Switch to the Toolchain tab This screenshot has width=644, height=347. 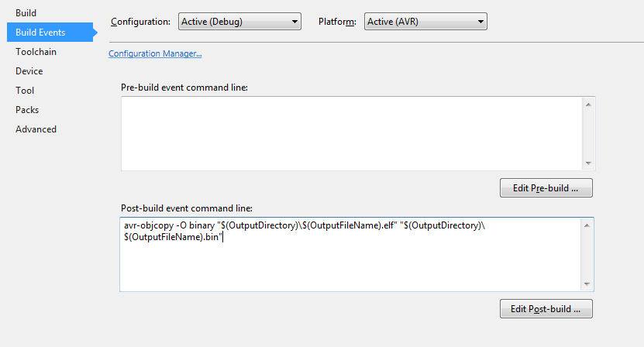36,52
